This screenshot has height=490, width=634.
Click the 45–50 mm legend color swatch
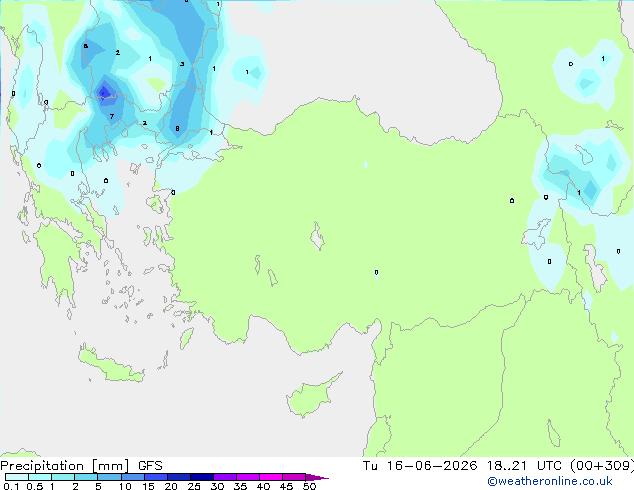294,477
